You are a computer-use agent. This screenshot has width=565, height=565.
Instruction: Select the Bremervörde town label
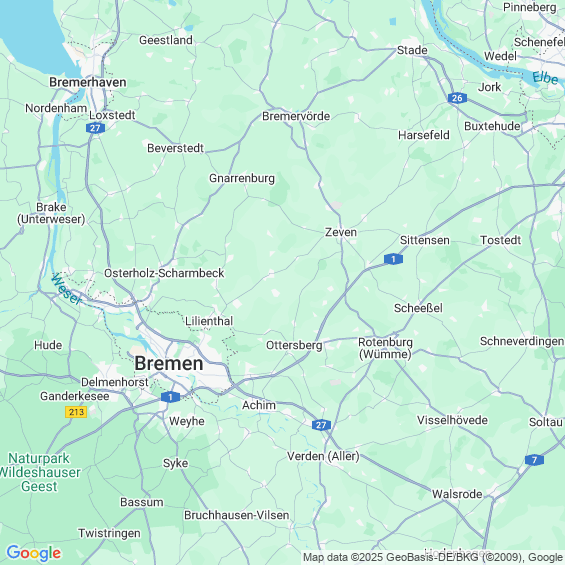296,116
